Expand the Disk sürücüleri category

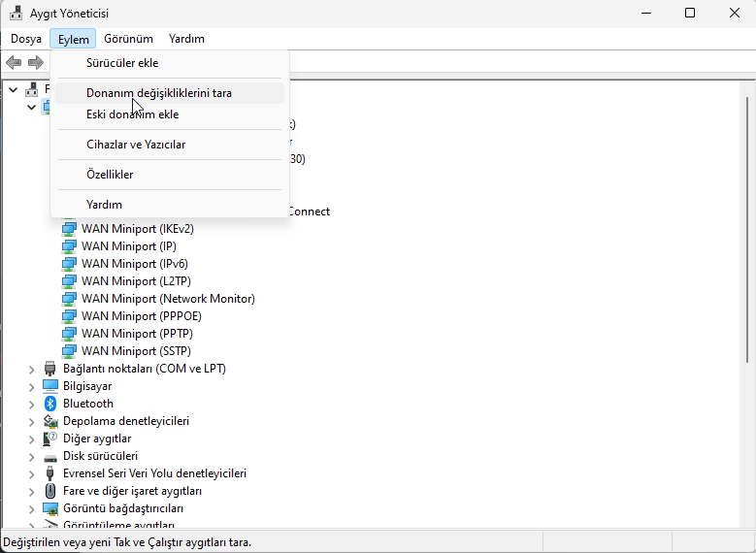point(31,457)
